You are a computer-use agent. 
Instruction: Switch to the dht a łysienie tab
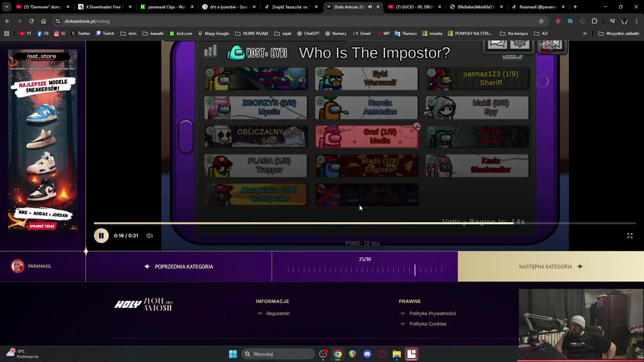tap(229, 7)
